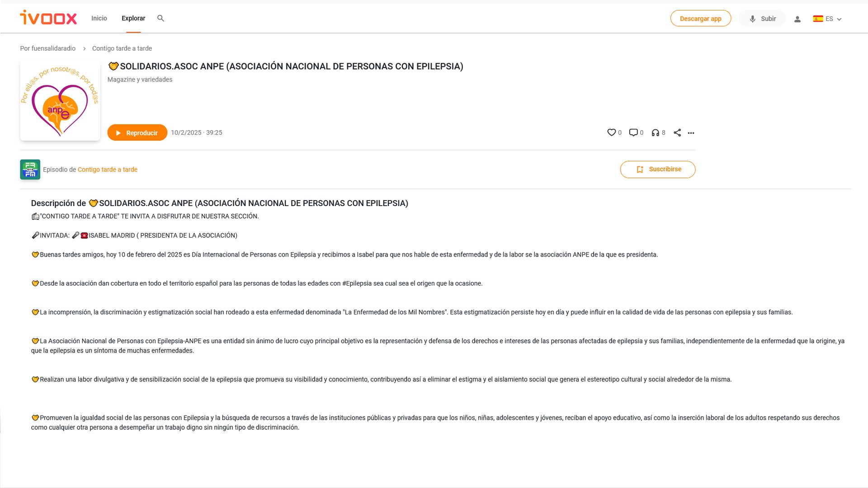Open the search magnifier icon
The image size is (868, 488).
click(x=160, y=18)
